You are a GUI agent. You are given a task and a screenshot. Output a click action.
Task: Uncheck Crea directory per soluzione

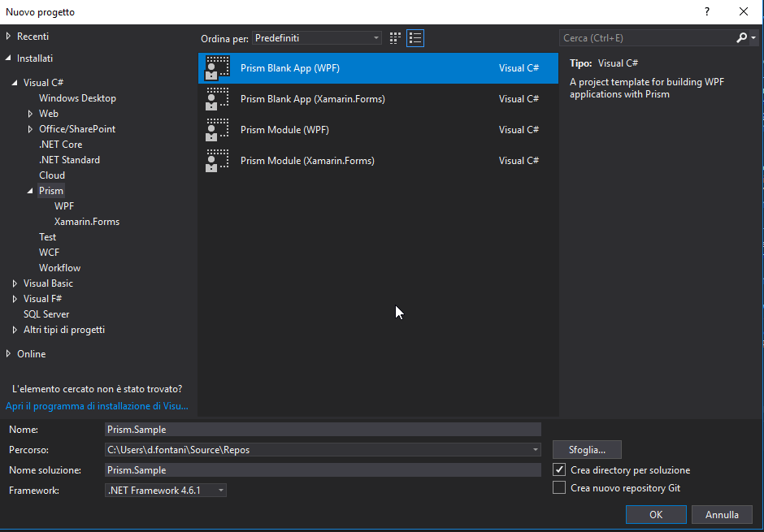point(560,469)
